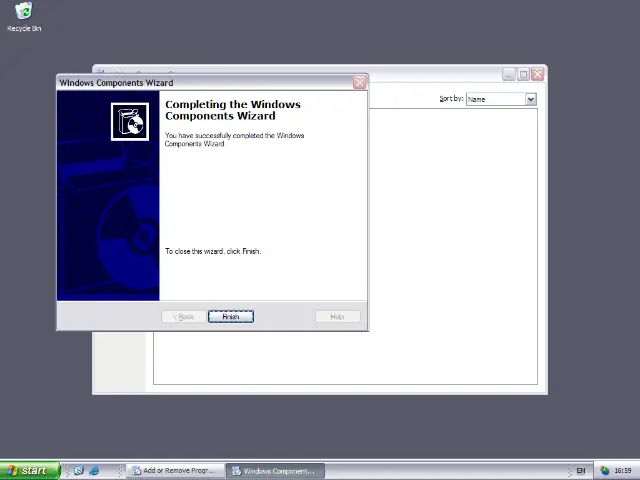Open the Sort by dropdown arrow
Screen dimensions: 640x480
(531, 99)
